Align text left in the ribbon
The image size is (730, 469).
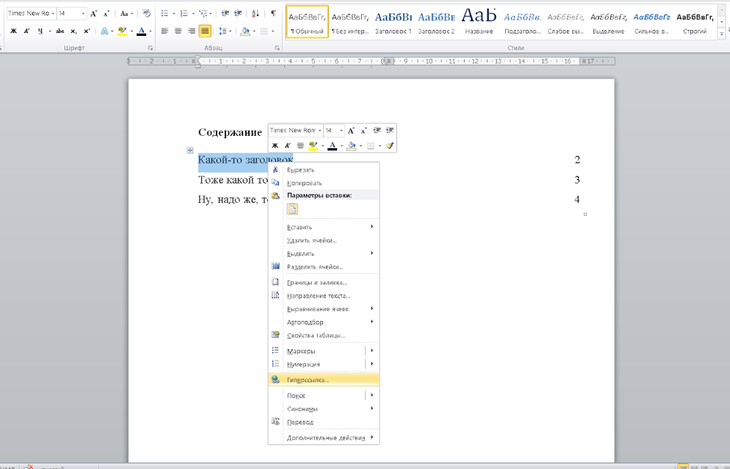coord(165,31)
